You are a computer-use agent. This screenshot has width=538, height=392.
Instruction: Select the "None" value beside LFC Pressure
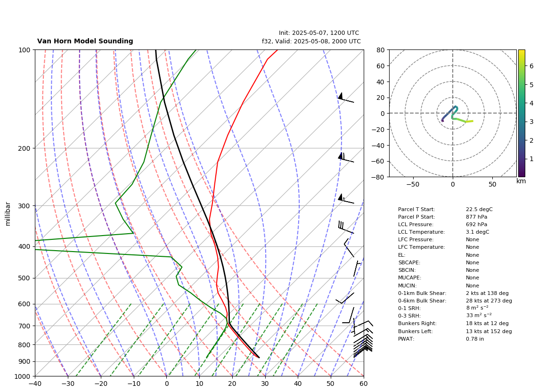473,240
